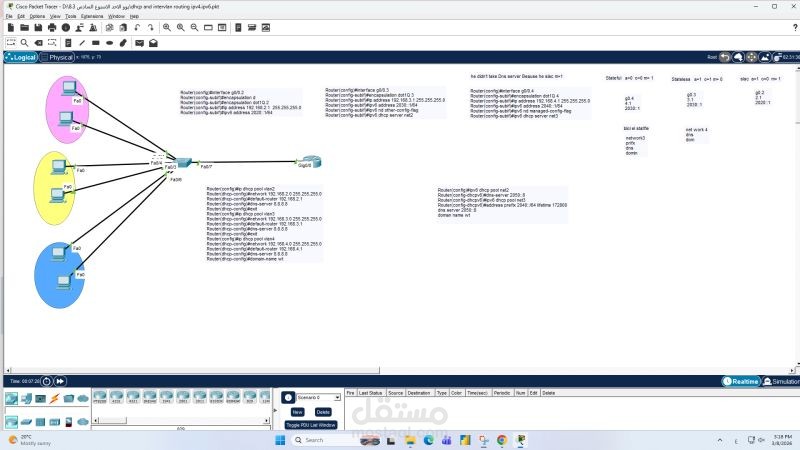The width and height of the screenshot is (800, 450).
Task: Click the Paste icon in toolbar
Action: point(123,28)
